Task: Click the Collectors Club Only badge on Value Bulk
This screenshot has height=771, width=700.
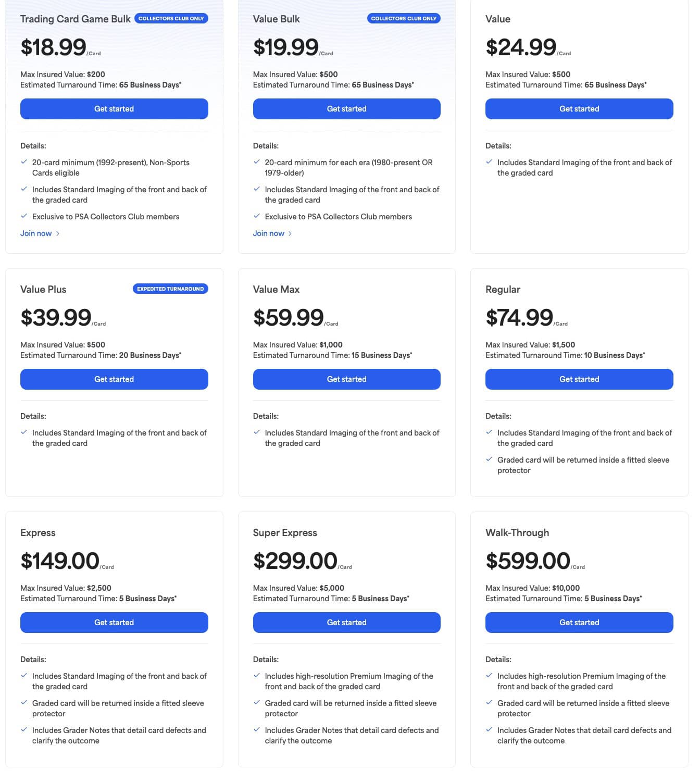Action: pyautogui.click(x=403, y=18)
